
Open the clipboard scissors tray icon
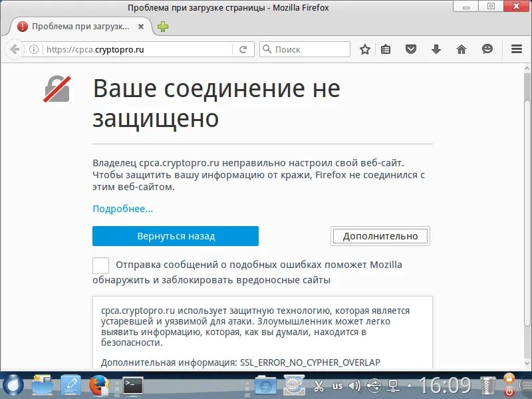(319, 386)
